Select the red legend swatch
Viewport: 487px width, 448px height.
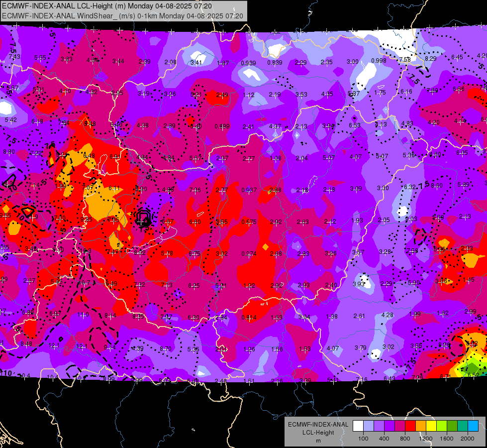click(x=410, y=426)
